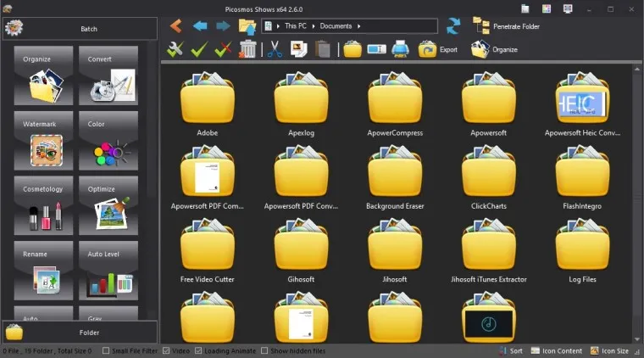Screen dimensions: 644x358
Task: Paste with the clipboard icon
Action: coord(323,49)
